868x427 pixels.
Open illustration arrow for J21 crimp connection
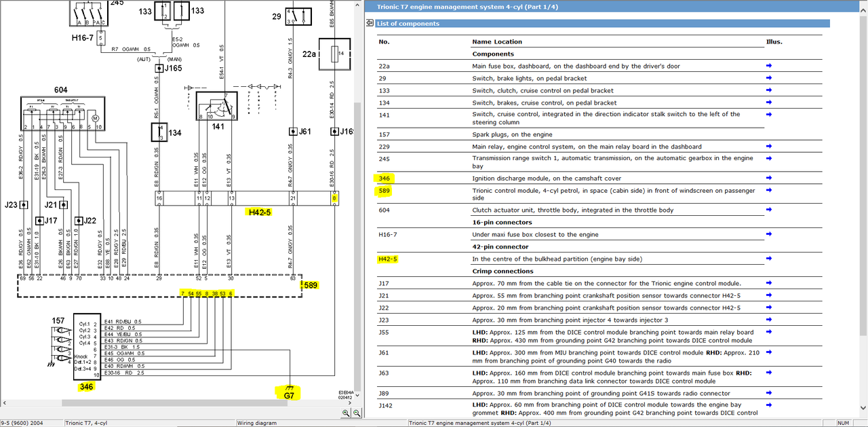pyautogui.click(x=769, y=295)
